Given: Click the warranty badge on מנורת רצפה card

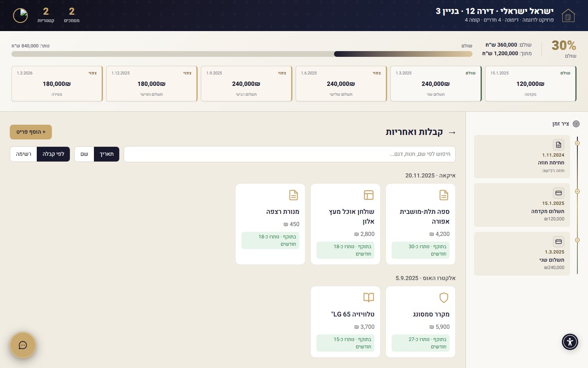Looking at the screenshot, I should point(270,240).
